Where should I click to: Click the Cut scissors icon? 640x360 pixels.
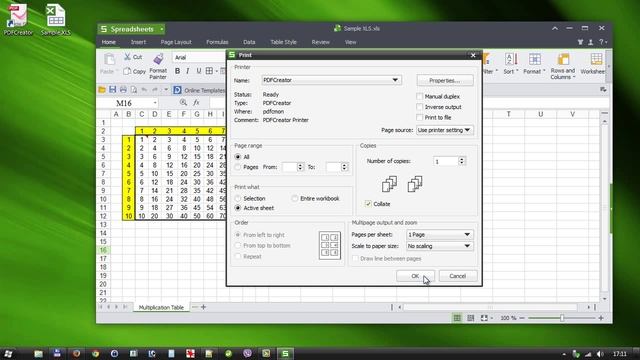click(128, 57)
